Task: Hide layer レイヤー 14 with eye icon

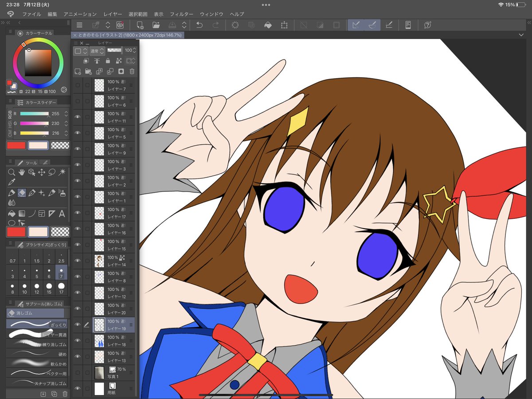Action: pyautogui.click(x=78, y=261)
